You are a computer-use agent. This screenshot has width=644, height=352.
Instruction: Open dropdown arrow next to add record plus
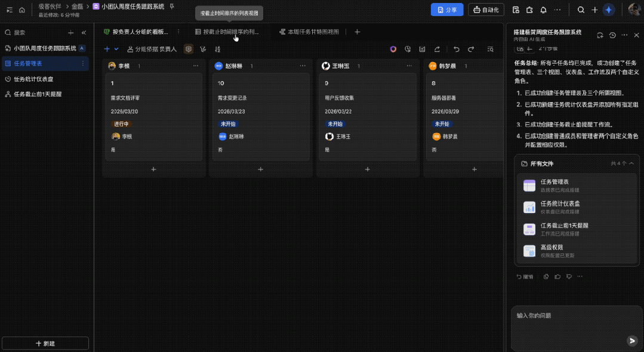[x=116, y=49]
